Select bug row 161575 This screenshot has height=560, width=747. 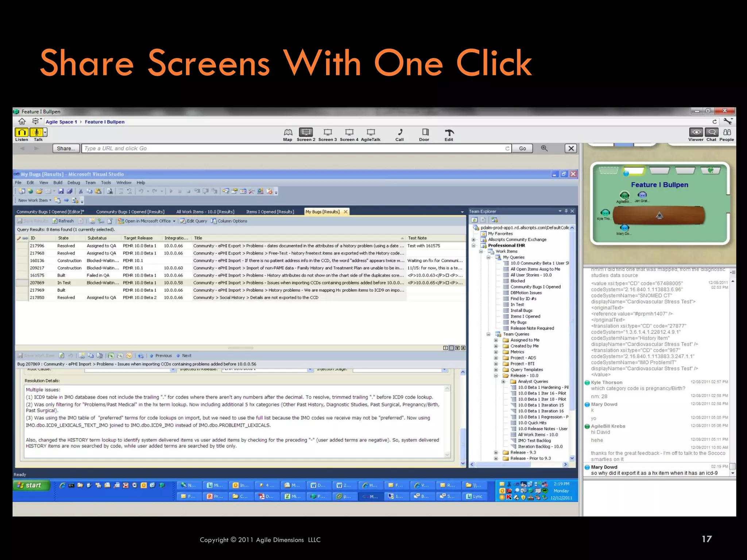[x=240, y=275]
